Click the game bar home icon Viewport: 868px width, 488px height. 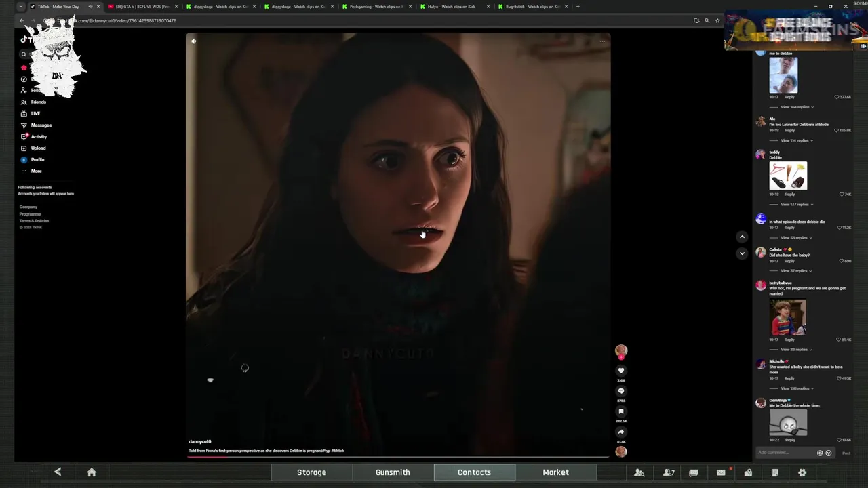pos(92,472)
